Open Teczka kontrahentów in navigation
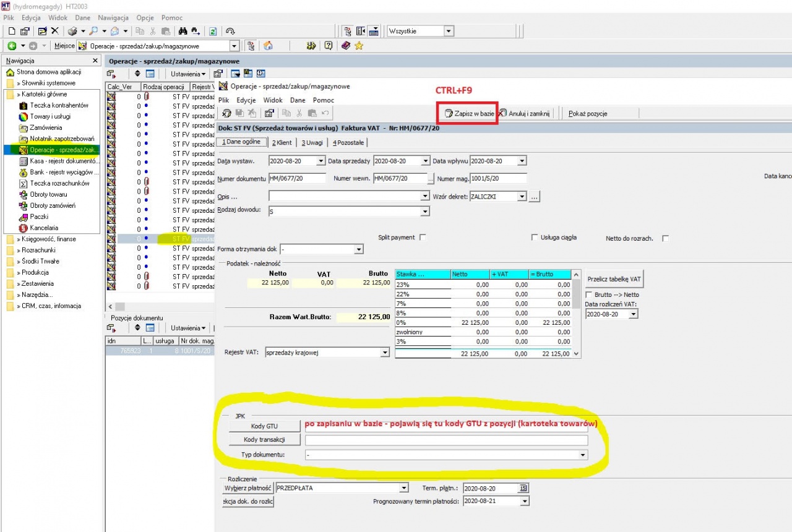This screenshot has width=792, height=532. point(59,105)
